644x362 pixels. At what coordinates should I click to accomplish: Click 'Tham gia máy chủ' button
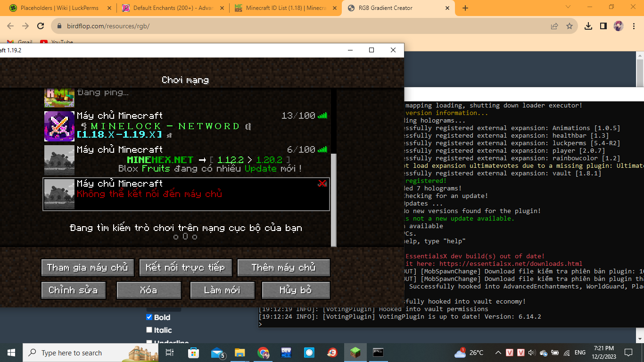coord(88,268)
